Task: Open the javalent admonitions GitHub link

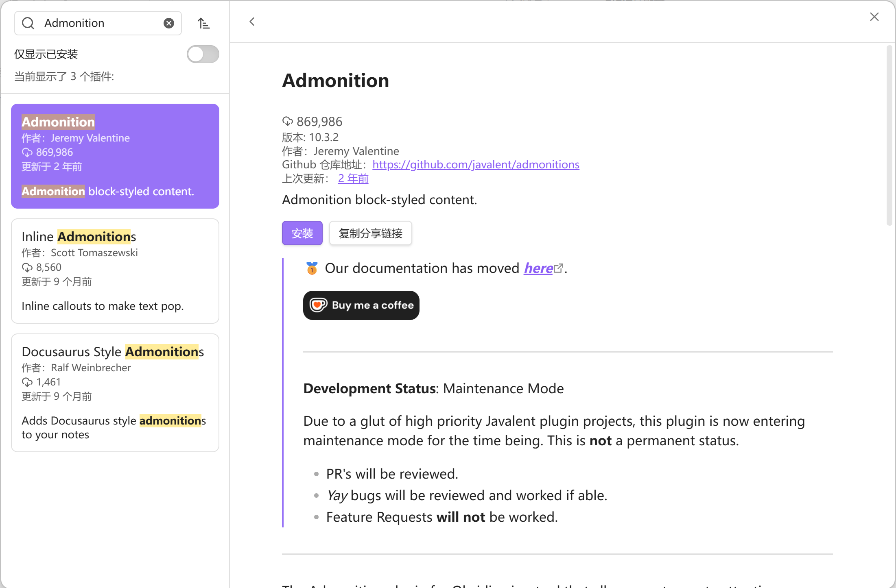Action: [476, 165]
